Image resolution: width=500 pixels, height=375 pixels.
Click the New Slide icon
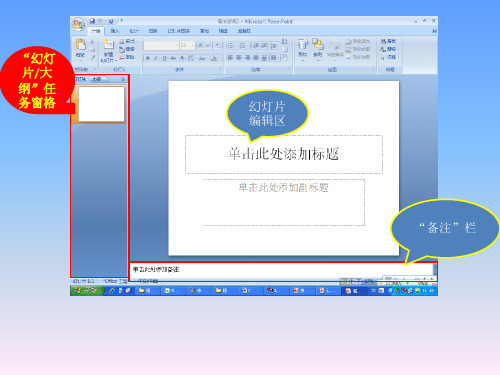click(x=108, y=44)
